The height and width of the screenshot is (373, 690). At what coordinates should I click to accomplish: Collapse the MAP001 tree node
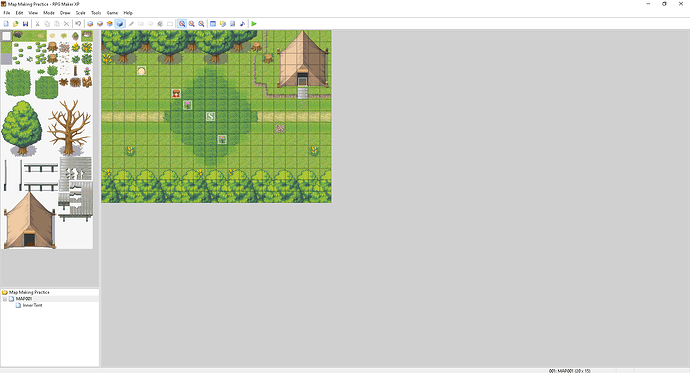click(x=5, y=299)
